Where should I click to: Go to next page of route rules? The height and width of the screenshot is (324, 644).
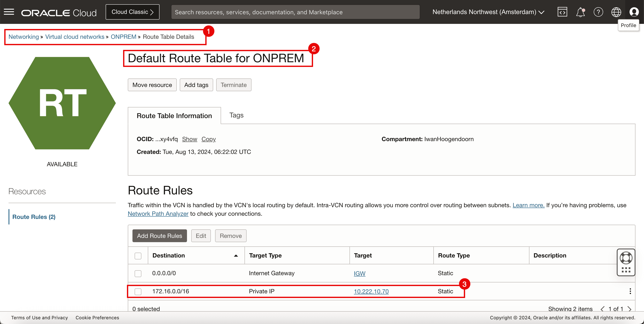pyautogui.click(x=630, y=309)
